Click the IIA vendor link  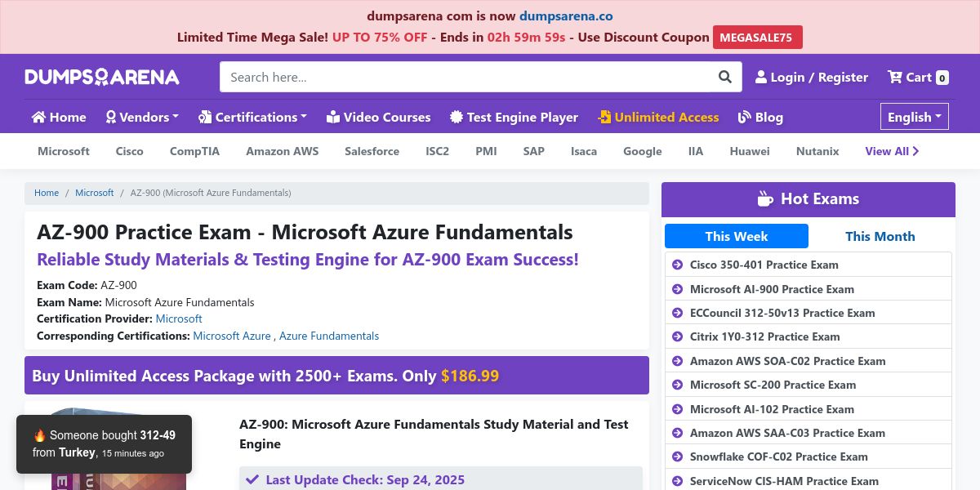[x=696, y=151]
